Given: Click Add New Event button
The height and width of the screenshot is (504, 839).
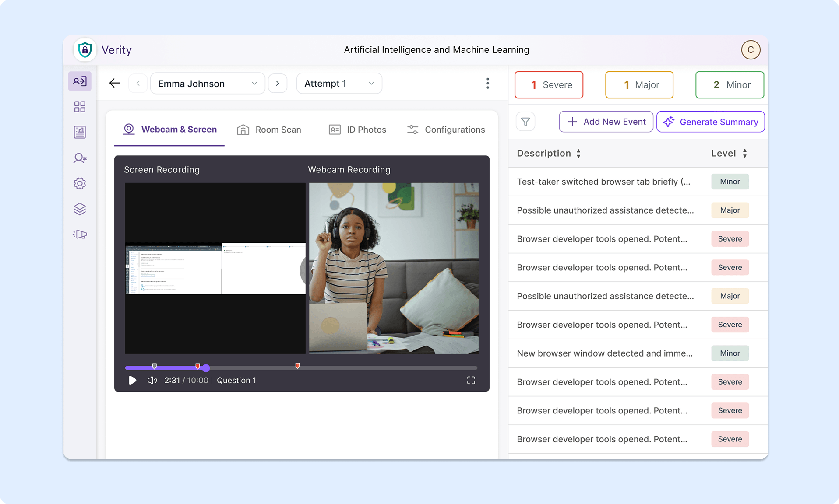Looking at the screenshot, I should [x=606, y=122].
